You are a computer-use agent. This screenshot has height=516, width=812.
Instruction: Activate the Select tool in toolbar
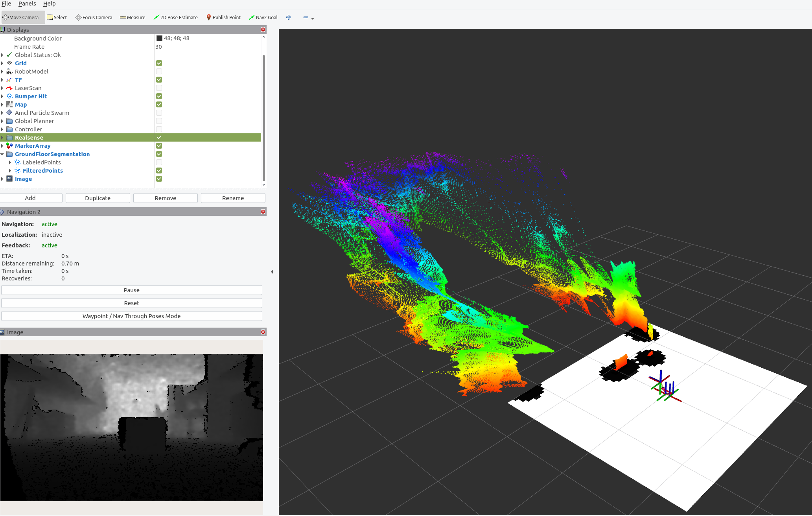coord(57,17)
